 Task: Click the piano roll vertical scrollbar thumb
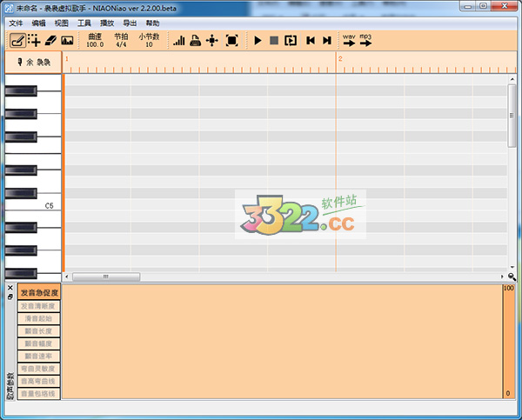(512, 116)
